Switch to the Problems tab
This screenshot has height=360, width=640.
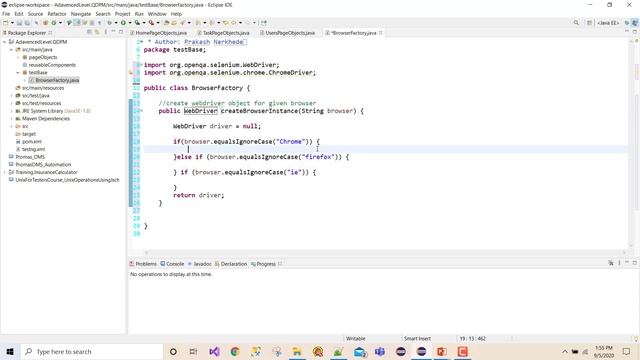coord(143,264)
